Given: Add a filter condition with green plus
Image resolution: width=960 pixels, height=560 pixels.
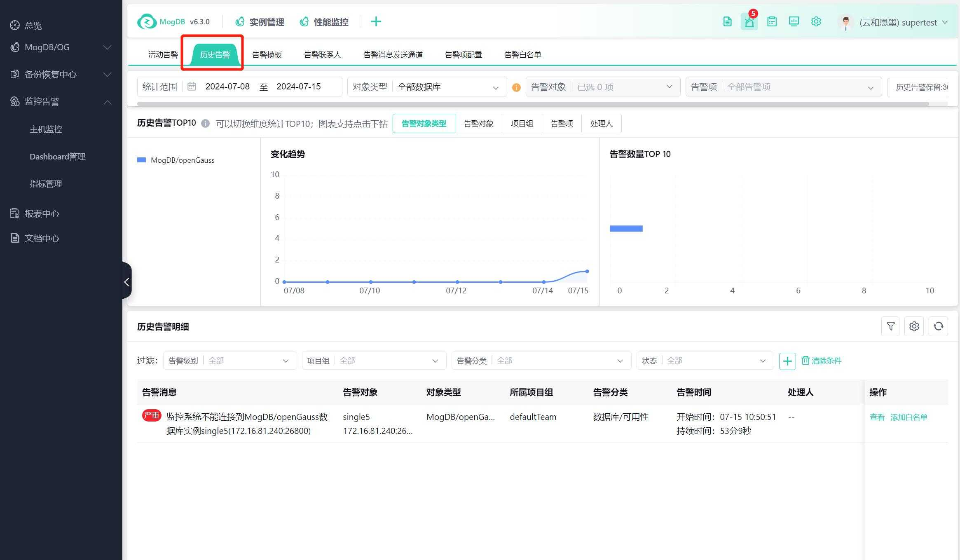Looking at the screenshot, I should tap(787, 361).
